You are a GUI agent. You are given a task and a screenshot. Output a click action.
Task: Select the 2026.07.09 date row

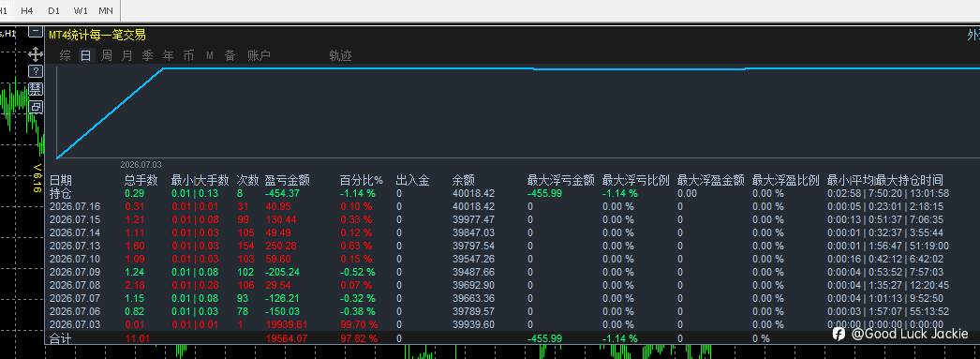coord(75,272)
